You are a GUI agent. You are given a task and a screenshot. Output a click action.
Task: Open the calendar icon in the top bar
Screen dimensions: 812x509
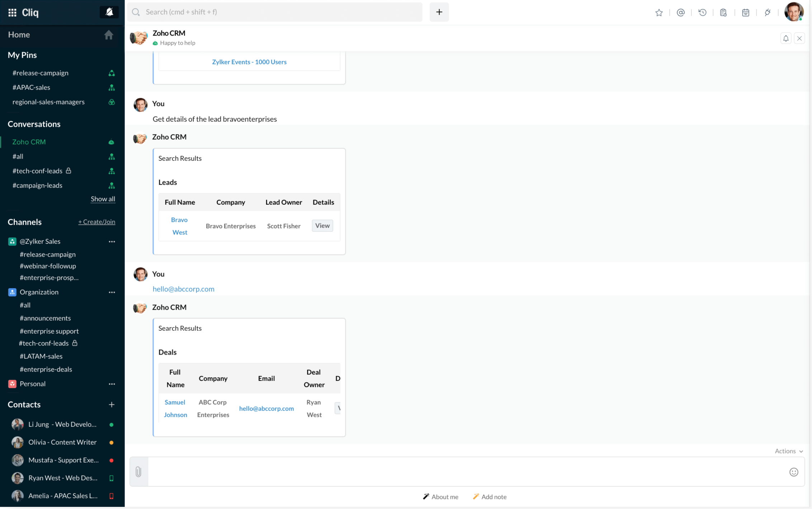[745, 13]
